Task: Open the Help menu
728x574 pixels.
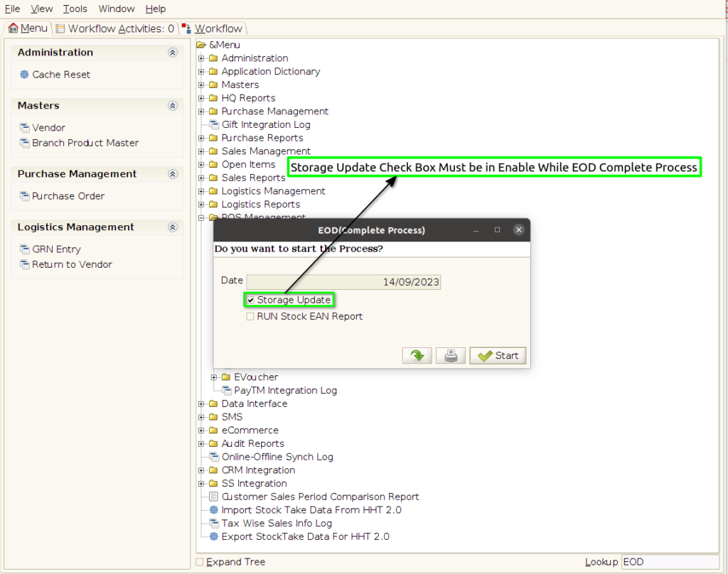Action: [155, 9]
